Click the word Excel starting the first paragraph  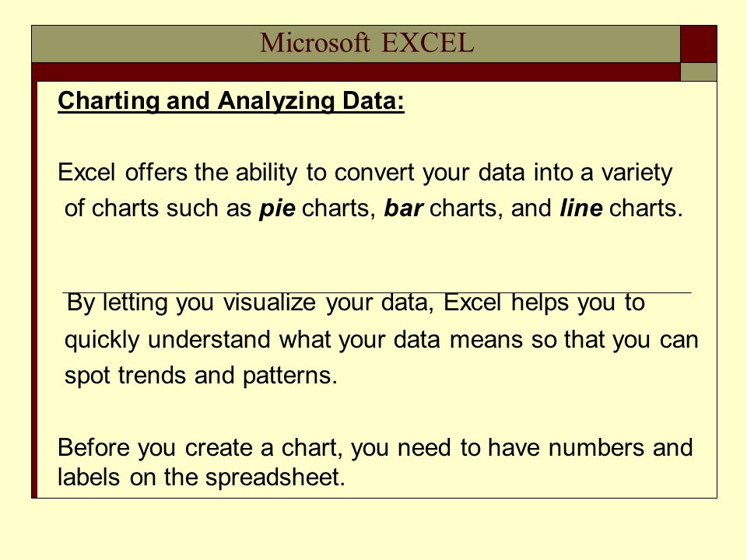[86, 172]
